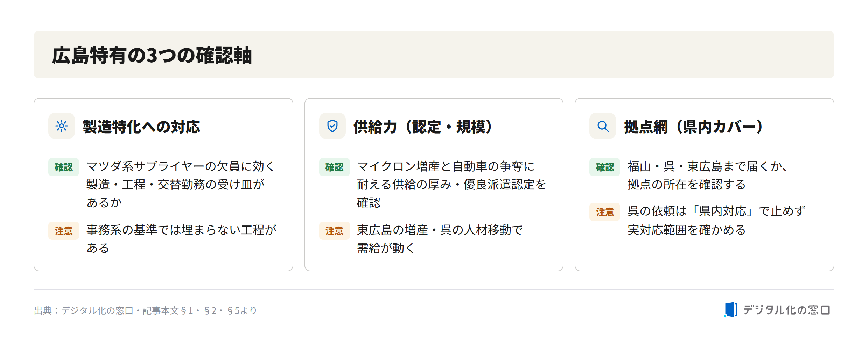This screenshot has width=868, height=351.
Task: Click the orange 注意 badge in the 供給力 card
Action: pos(334,231)
